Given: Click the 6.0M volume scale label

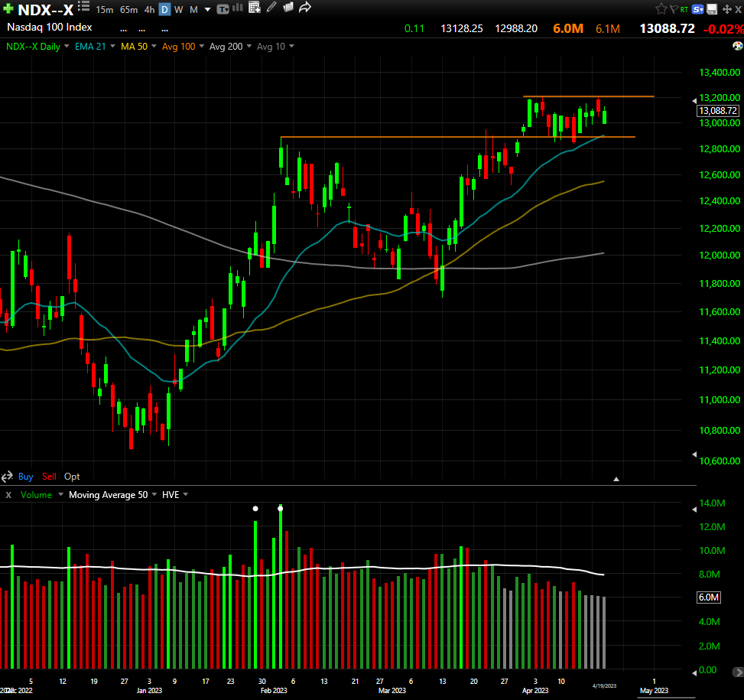Looking at the screenshot, I should point(708,597).
